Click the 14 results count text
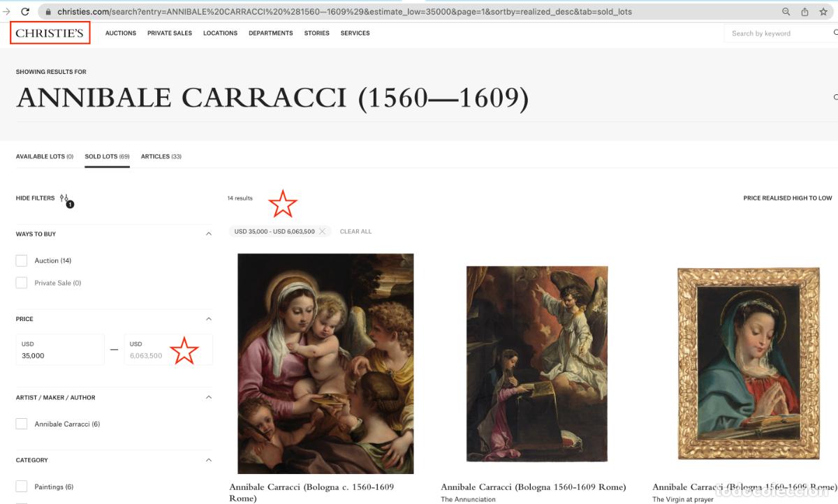The image size is (838, 504). coord(240,198)
